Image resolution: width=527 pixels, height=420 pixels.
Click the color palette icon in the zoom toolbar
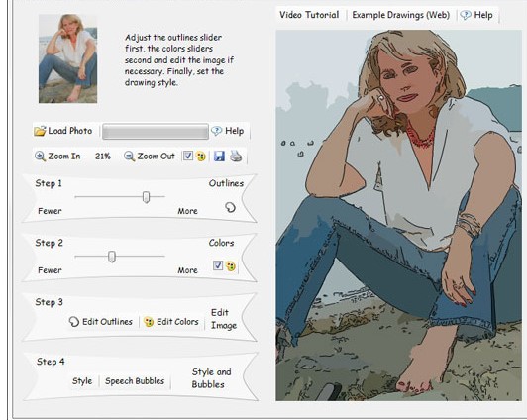click(201, 157)
